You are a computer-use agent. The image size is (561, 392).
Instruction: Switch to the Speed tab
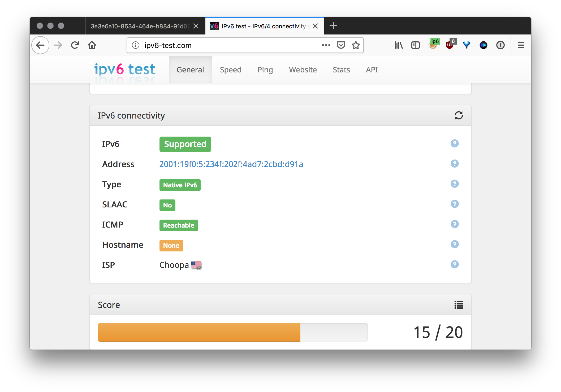tap(230, 70)
